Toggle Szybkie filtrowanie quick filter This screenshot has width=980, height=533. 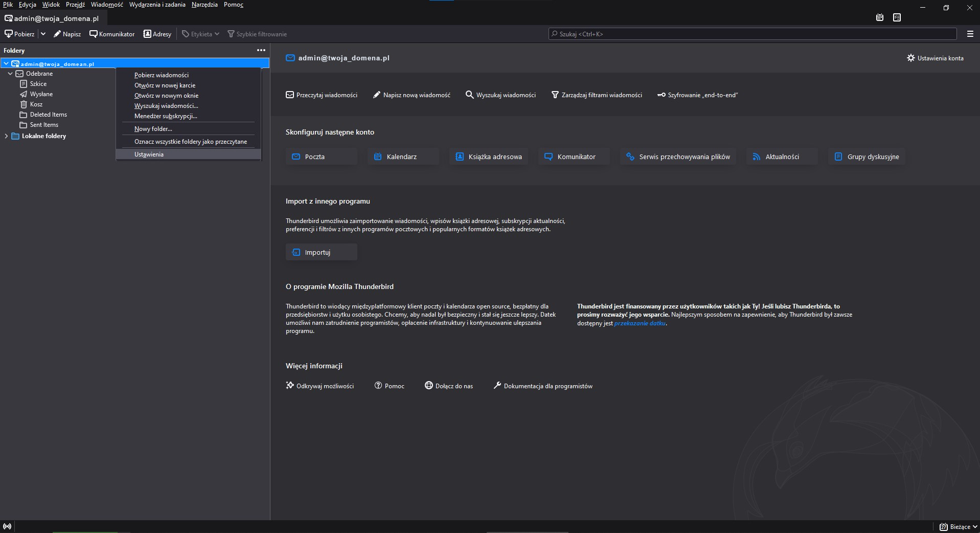[x=257, y=34]
